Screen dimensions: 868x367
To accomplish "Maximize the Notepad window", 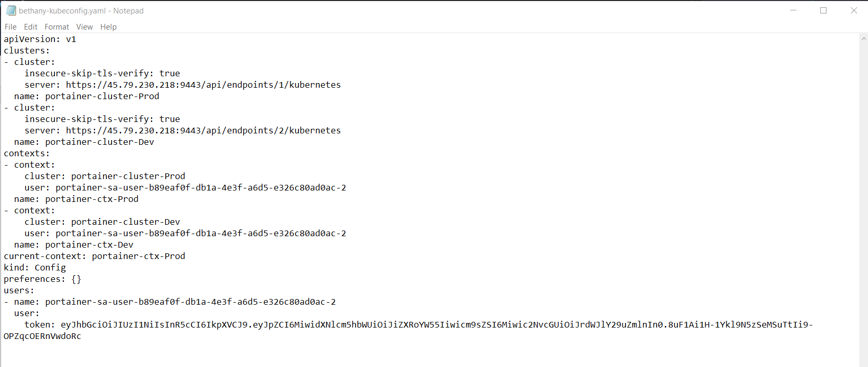I will 823,10.
